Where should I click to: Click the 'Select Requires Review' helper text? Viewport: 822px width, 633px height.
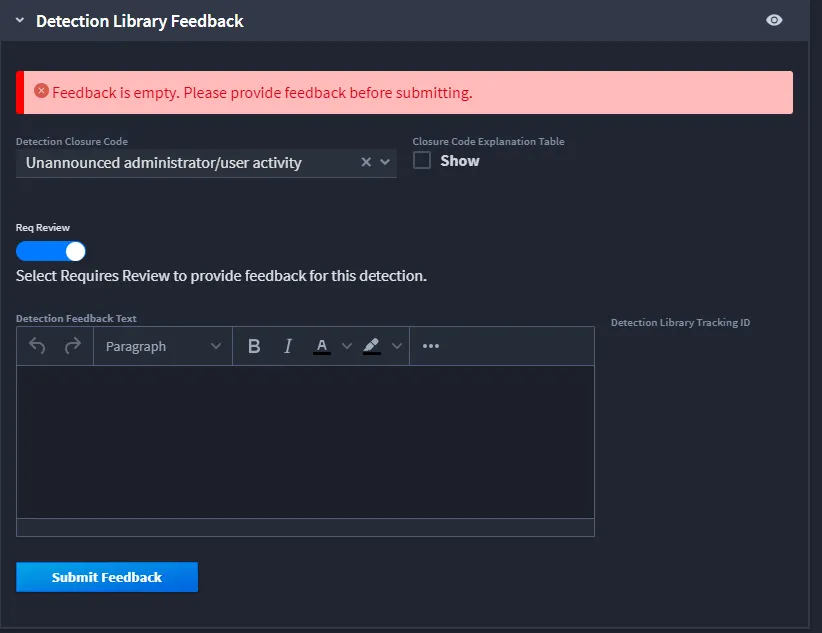click(x=221, y=276)
